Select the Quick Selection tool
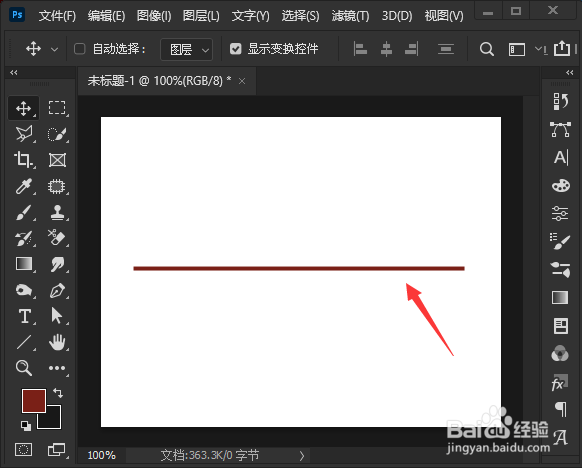This screenshot has width=582, height=468. 57,134
